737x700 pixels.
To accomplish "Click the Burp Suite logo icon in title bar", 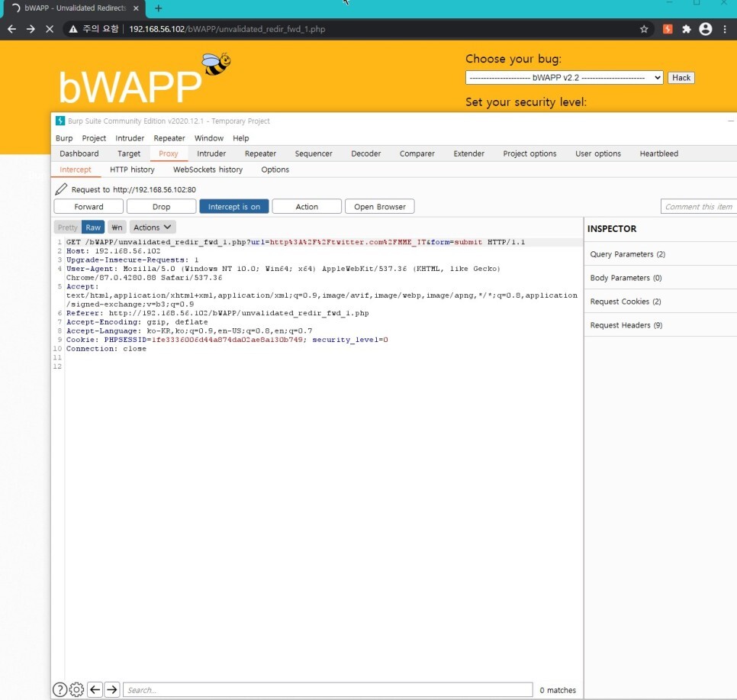I will (x=60, y=121).
